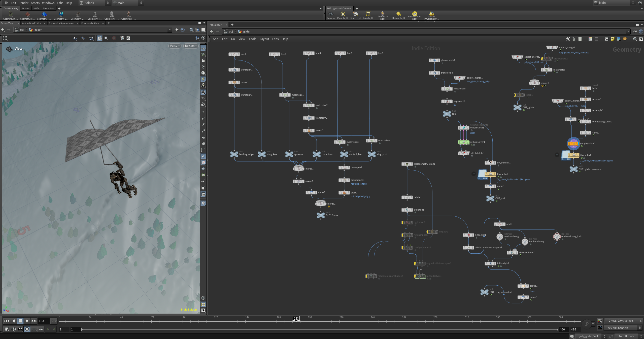Select the Karma Physical Sky tool
Viewport: 644px width, 339px height.
(x=431, y=16)
